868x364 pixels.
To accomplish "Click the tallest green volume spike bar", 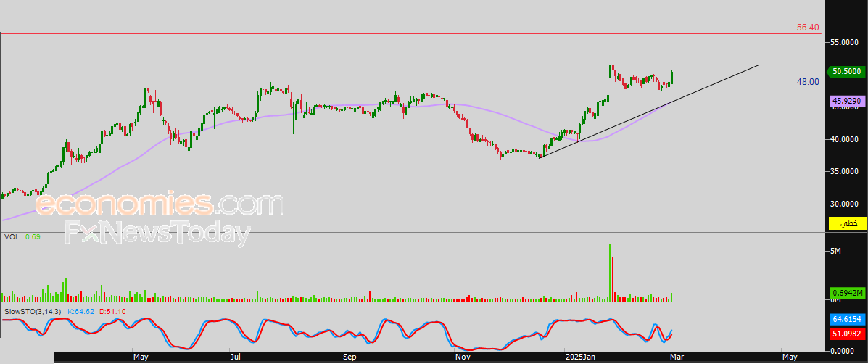I will coord(610,273).
